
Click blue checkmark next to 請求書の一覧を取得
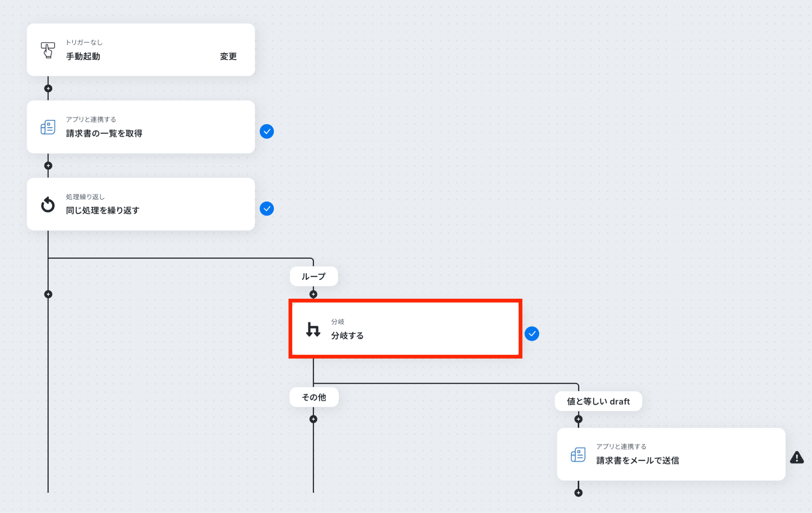[267, 132]
